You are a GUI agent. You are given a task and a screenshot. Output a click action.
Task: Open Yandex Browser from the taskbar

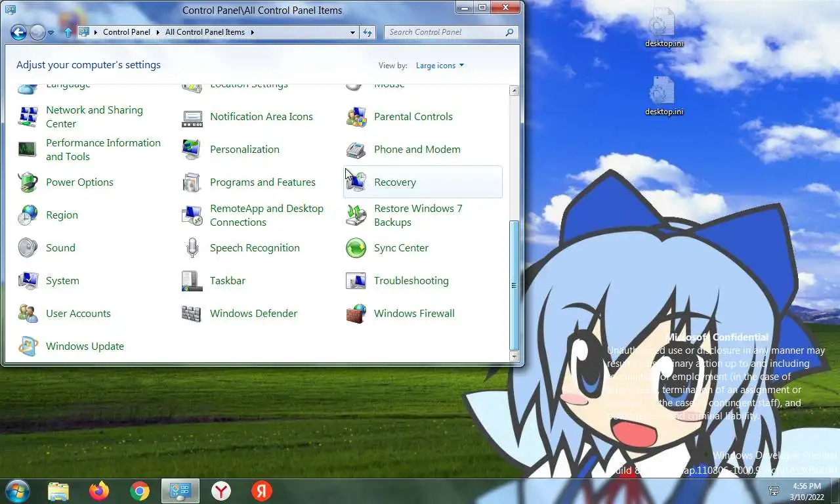click(221, 491)
